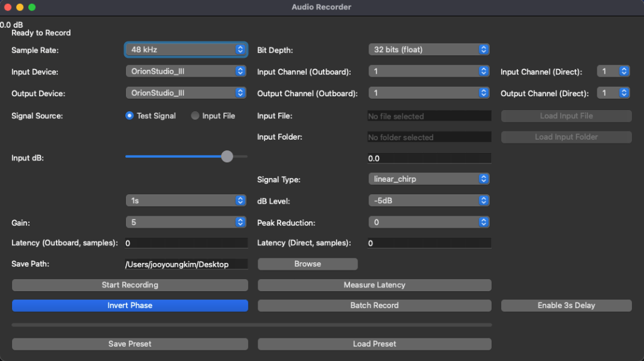Click Browse to choose save path
The width and height of the screenshot is (644, 361).
[307, 264]
